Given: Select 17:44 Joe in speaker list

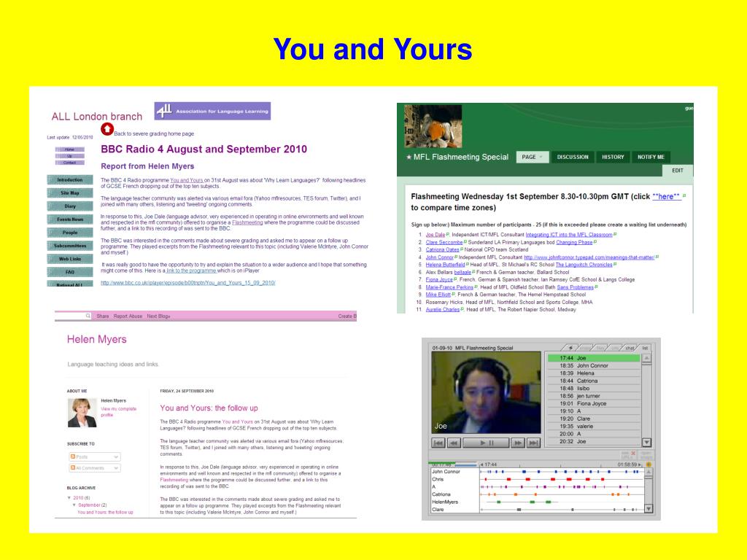Looking at the screenshot, I should coord(593,358).
